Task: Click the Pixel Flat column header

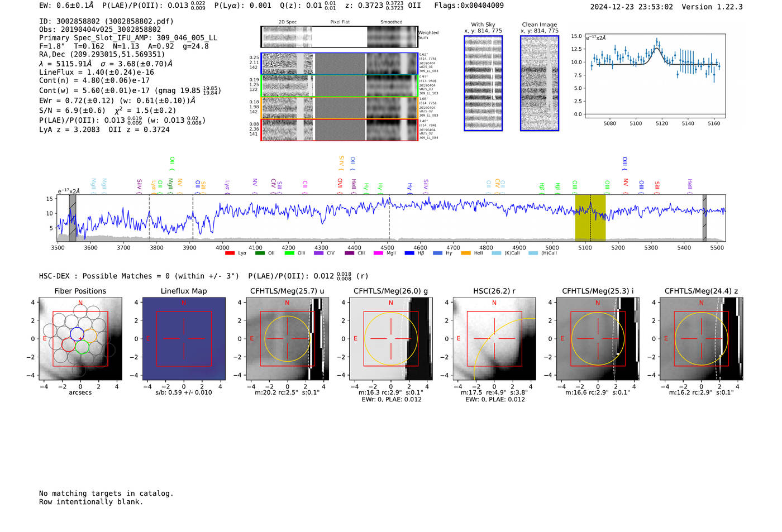Action: tap(340, 22)
